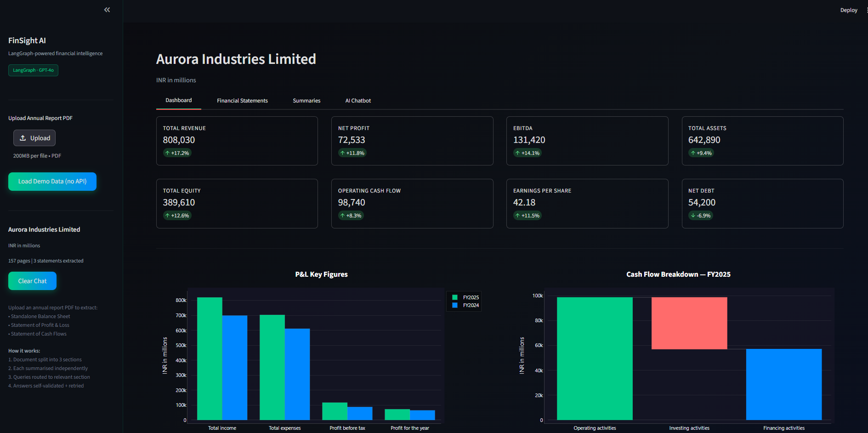Click the FinSight AI sidebar title
Image resolution: width=868 pixels, height=433 pixels.
27,40
